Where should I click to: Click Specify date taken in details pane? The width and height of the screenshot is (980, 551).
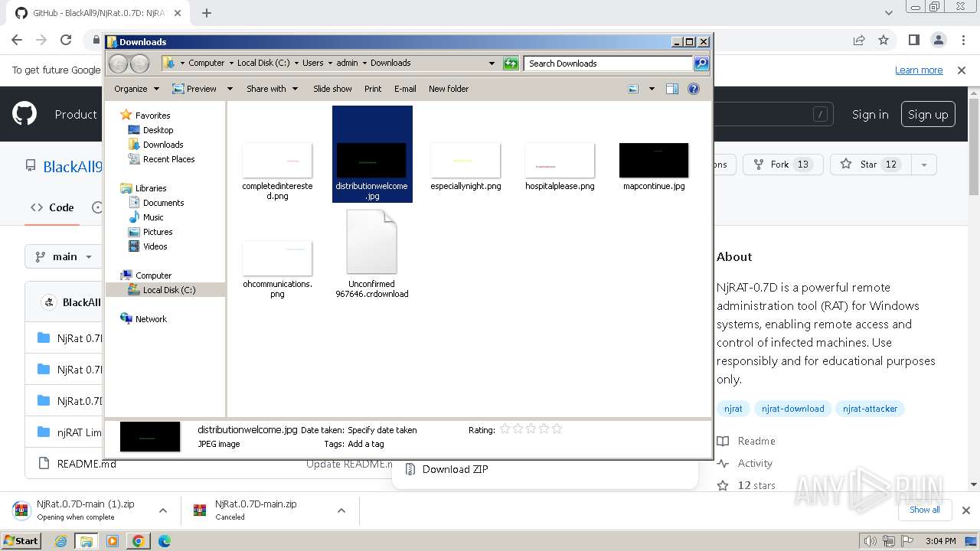382,430
